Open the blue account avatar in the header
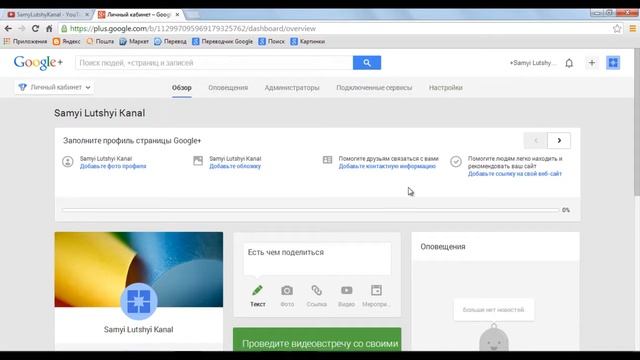640x360 pixels. click(613, 63)
